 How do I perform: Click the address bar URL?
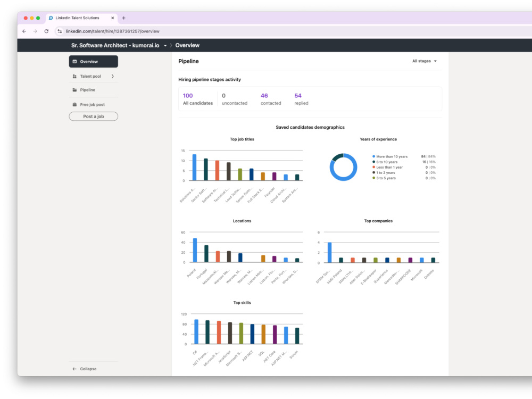[x=112, y=31]
